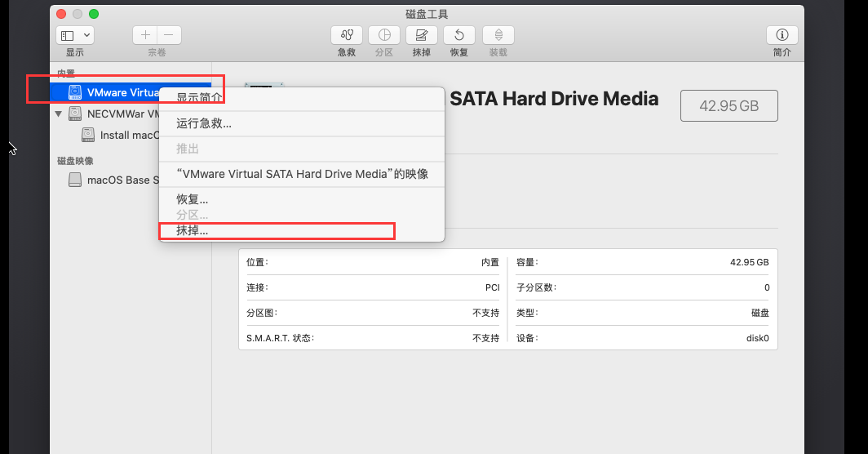This screenshot has height=454, width=868.
Task: Choose 显示简介 from context menu
Action: 302,98
